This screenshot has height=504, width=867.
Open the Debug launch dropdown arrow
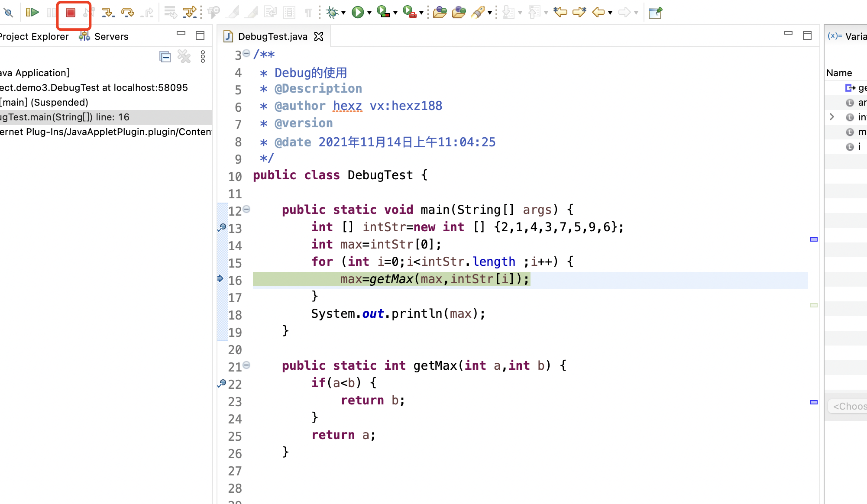(343, 13)
